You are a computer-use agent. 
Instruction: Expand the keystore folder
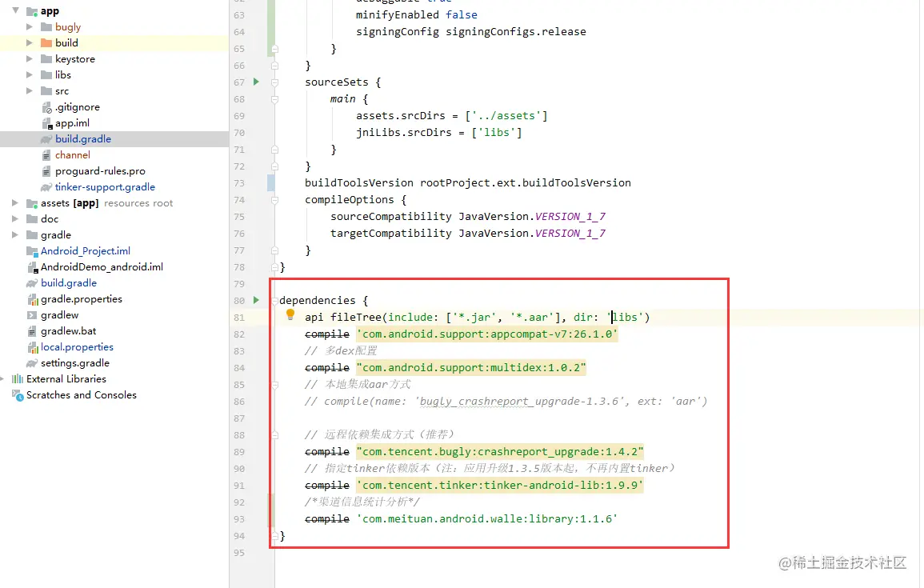(x=30, y=58)
